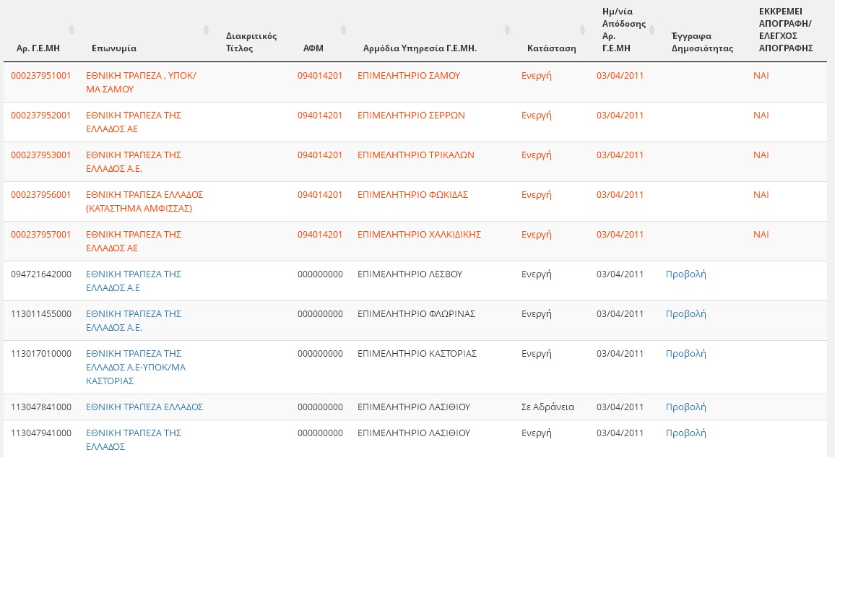Open Προβολή link for ΕΠΙΜΕΛΗΤΗΡΙΟ ΦΛΩΡΙΝΑΣ row
The width and height of the screenshot is (853, 616).
point(685,314)
